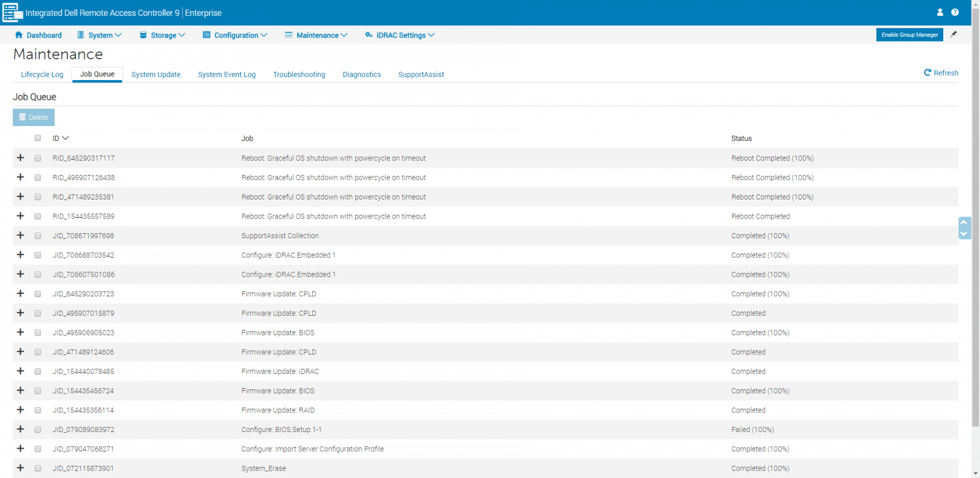The height and width of the screenshot is (478, 980).
Task: Click the pin icon beside Group Manager
Action: (x=954, y=35)
